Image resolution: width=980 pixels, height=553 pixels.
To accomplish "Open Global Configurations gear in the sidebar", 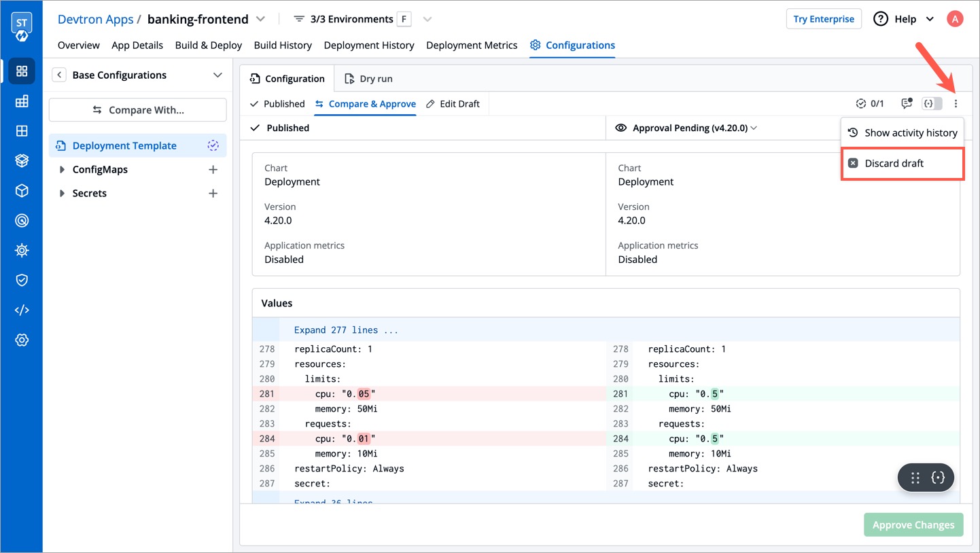I will pyautogui.click(x=22, y=340).
